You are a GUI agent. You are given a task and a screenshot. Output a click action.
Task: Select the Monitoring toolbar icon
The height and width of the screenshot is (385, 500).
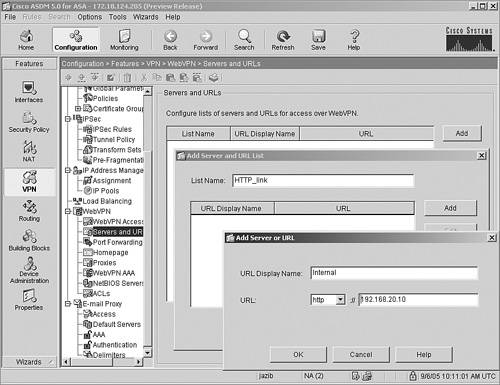click(124, 40)
